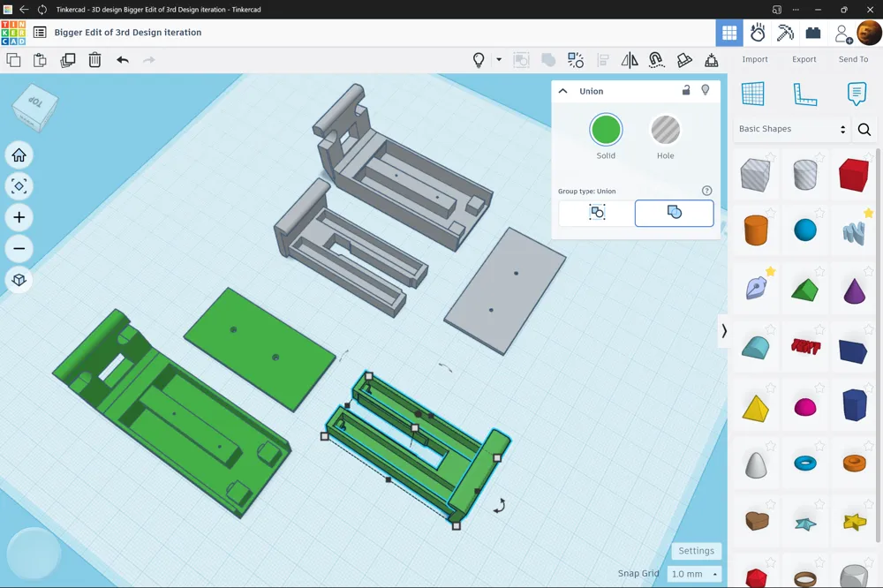Fit all in view button

[19, 186]
